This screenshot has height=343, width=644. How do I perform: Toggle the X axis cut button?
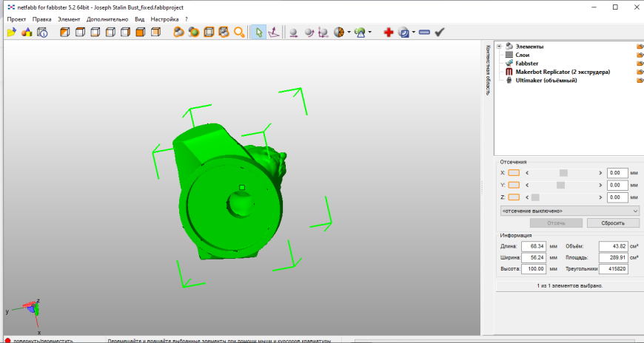(x=514, y=173)
